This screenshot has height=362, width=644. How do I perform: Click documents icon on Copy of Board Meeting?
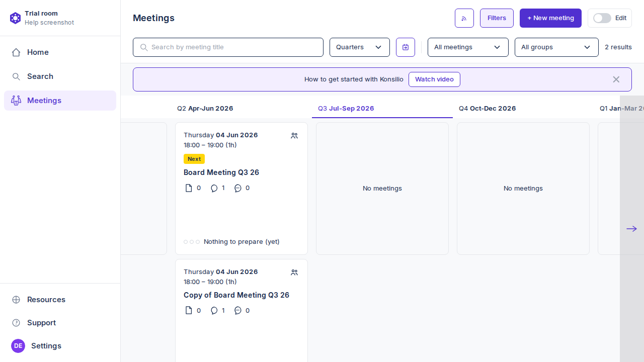[189, 311]
